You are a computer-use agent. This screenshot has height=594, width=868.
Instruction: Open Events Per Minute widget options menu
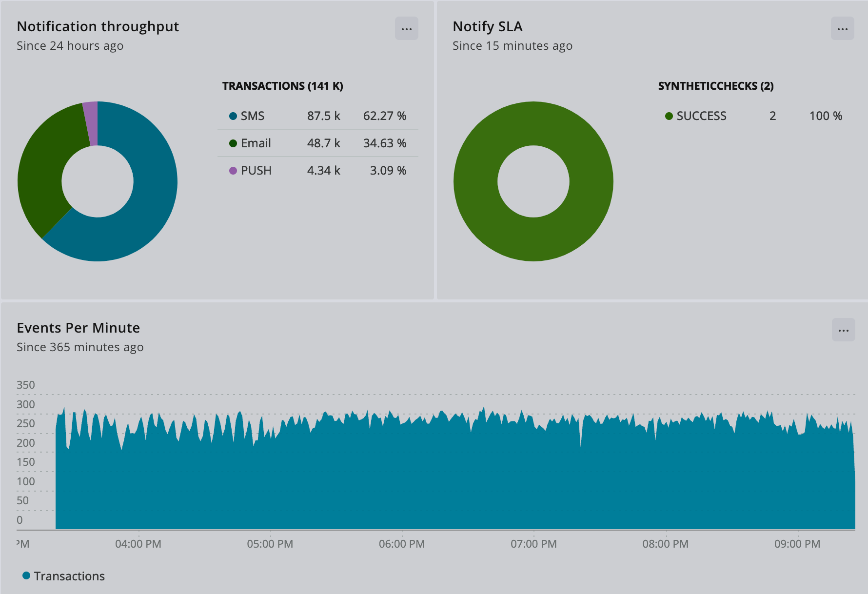click(x=843, y=330)
